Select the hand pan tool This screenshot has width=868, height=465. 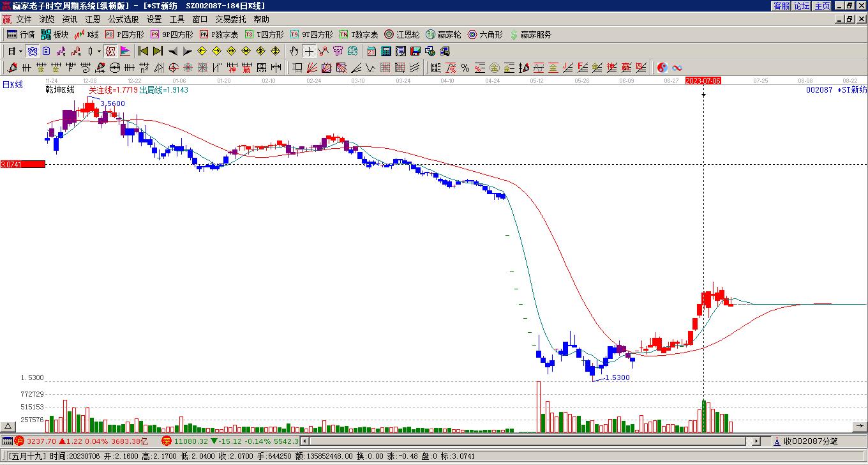[x=294, y=51]
